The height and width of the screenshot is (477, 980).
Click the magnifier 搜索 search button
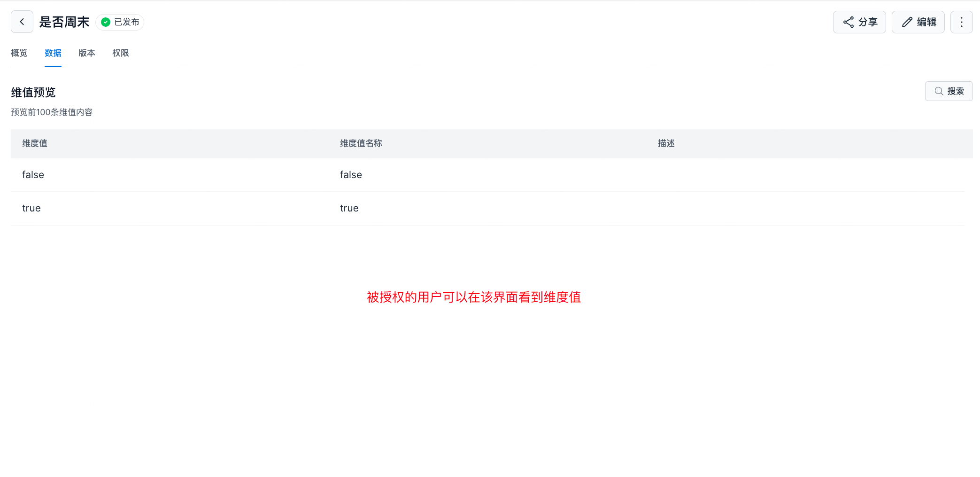tap(949, 91)
